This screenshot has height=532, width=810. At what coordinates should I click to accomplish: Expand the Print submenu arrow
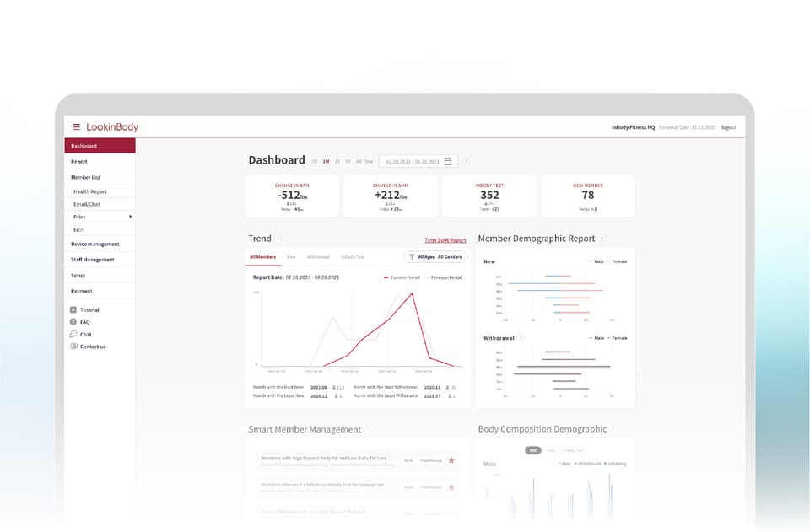(130, 218)
